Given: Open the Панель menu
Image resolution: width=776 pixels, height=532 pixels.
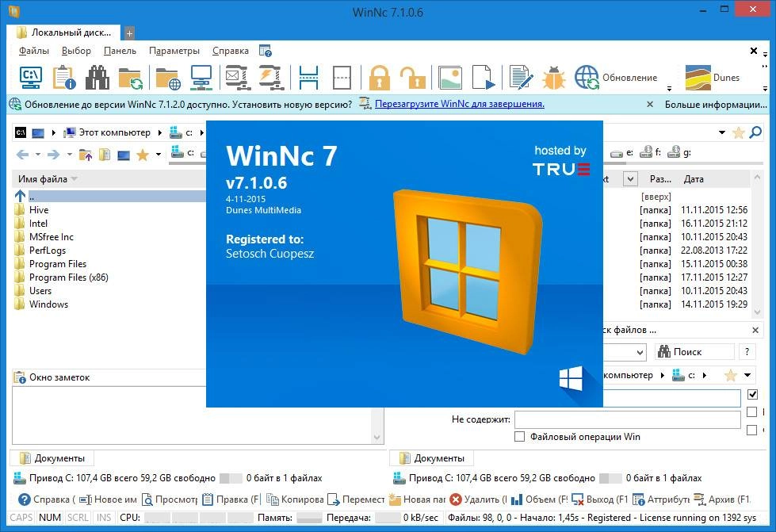Looking at the screenshot, I should pyautogui.click(x=120, y=51).
